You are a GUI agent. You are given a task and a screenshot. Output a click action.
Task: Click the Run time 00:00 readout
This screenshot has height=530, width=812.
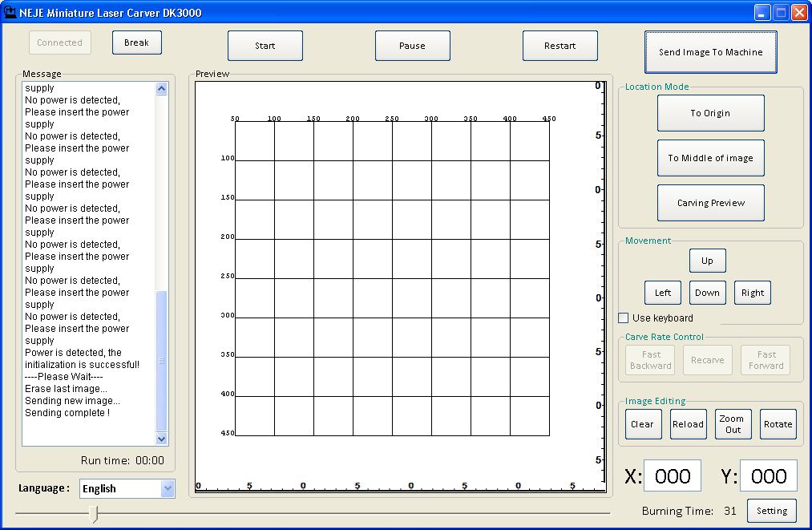[122, 460]
